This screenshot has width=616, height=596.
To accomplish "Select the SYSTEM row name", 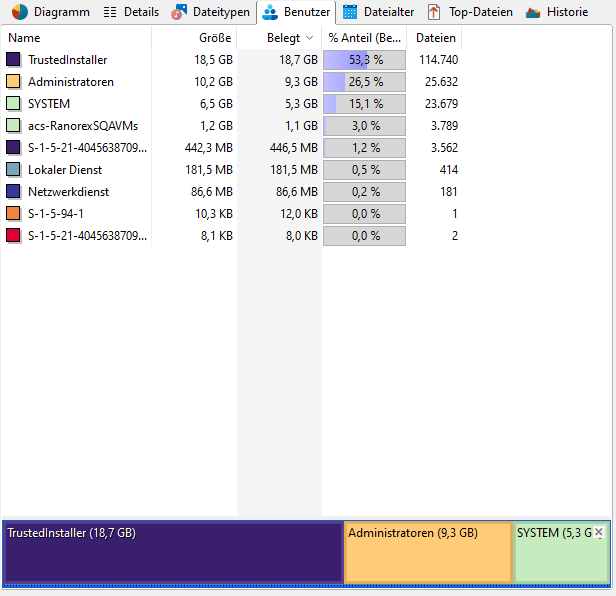I will (49, 104).
